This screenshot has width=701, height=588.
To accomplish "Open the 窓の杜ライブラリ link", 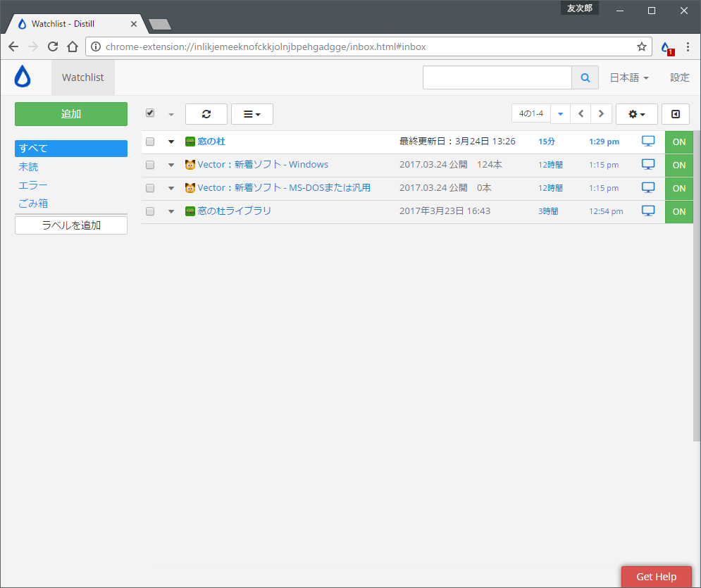I will [235, 211].
